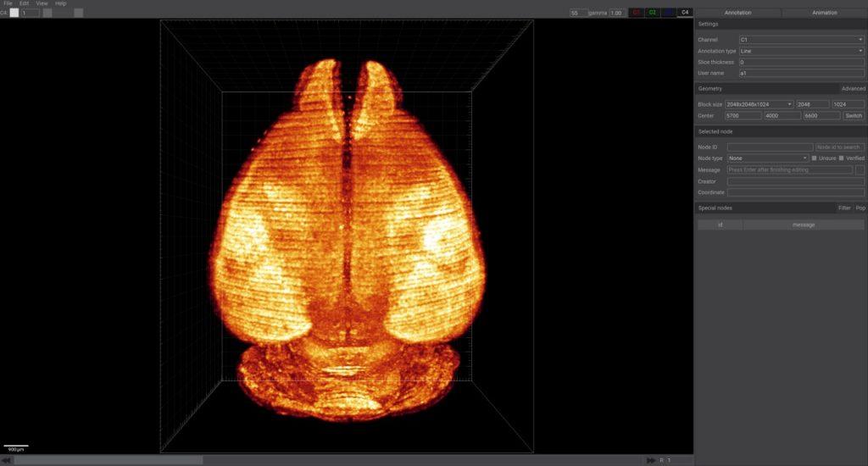
Task: Enable the Unsure checkbox
Action: (815, 158)
